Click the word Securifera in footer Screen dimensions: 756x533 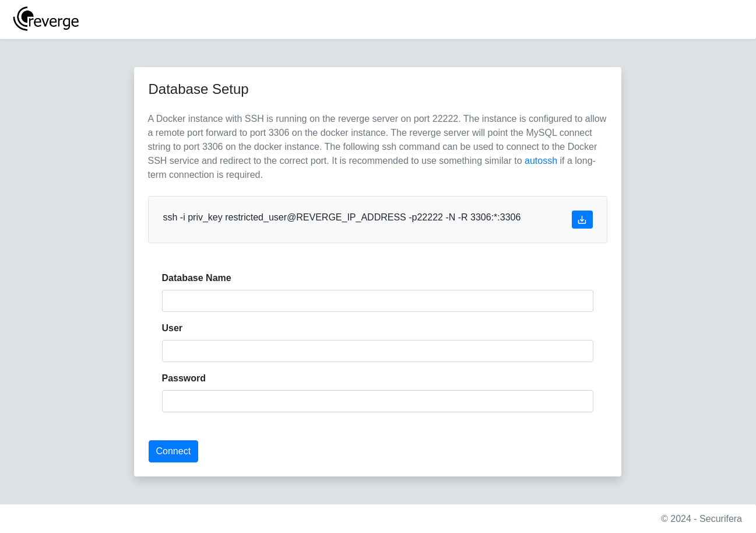[720, 518]
